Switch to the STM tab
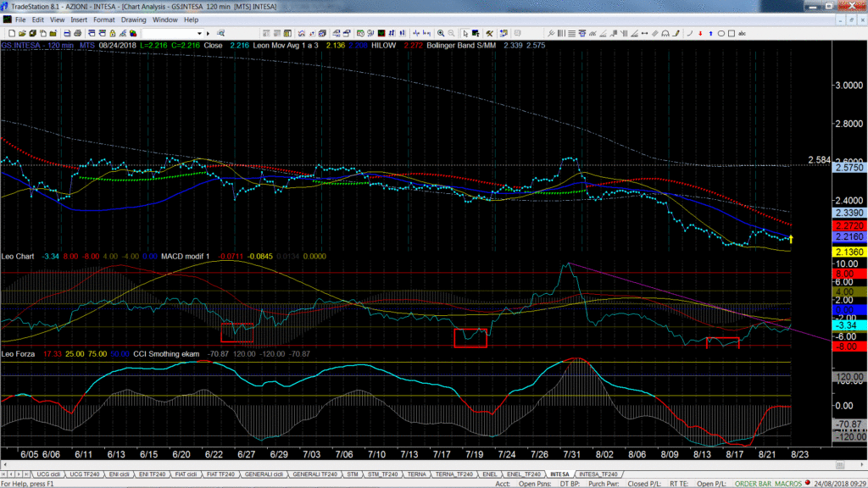 (353, 474)
